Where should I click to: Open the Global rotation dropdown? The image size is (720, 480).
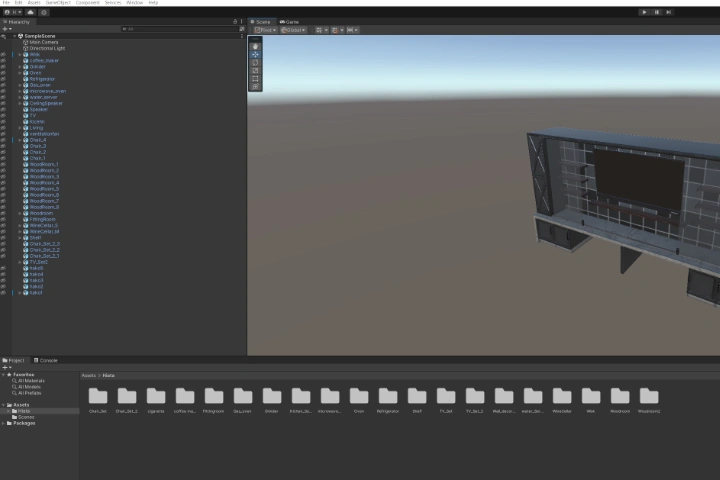(293, 30)
